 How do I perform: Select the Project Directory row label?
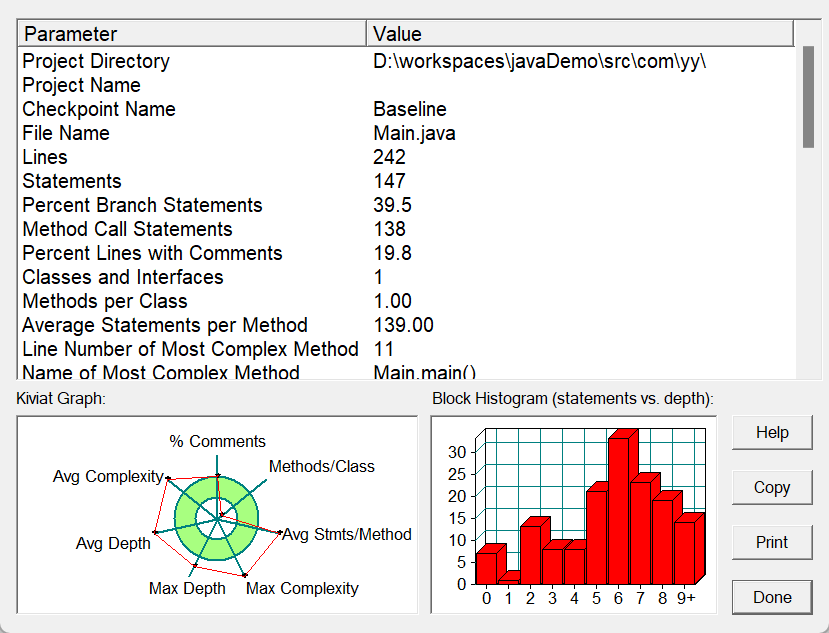point(96,61)
